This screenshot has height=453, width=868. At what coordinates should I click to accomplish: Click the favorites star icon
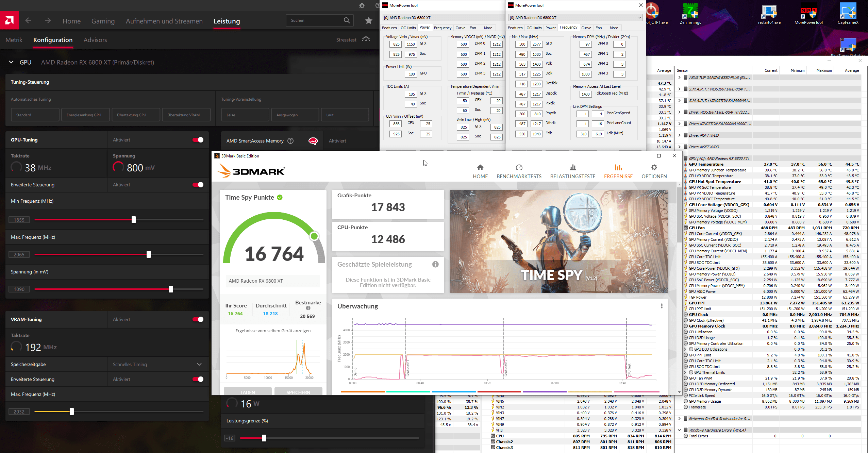[368, 21]
